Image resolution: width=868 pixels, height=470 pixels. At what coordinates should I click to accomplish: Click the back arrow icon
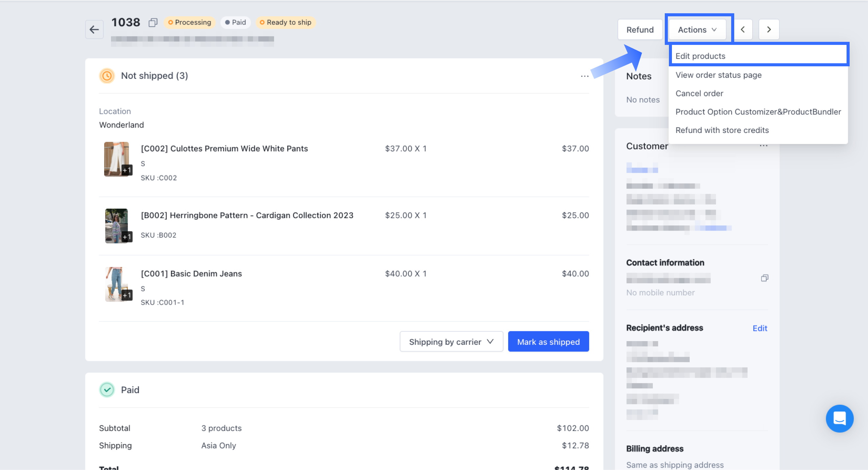94,30
